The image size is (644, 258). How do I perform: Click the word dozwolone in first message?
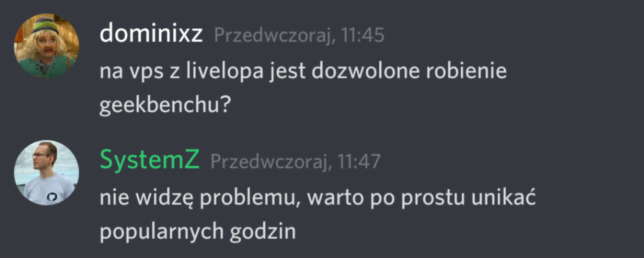tap(366, 71)
